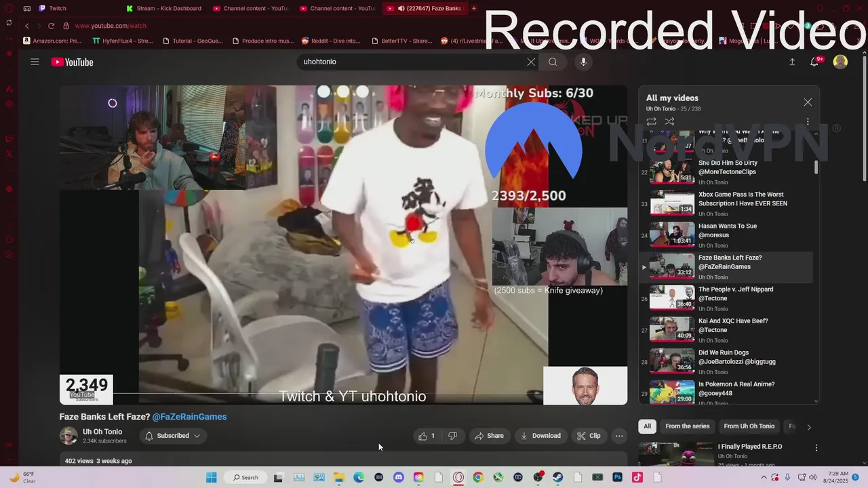This screenshot has height=488, width=868.
Task: Open the BetterTTV bookmark
Action: (401, 41)
